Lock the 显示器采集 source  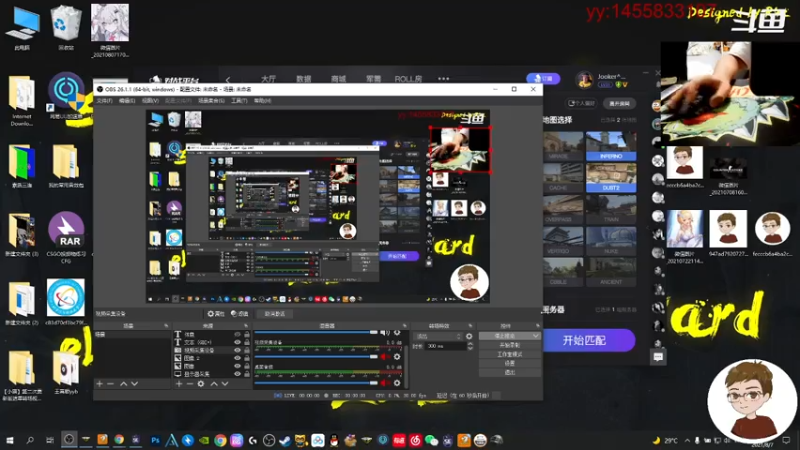tap(247, 374)
